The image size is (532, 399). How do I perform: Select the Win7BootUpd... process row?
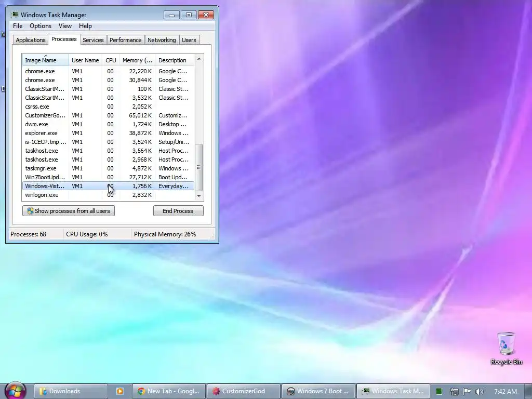pos(108,177)
